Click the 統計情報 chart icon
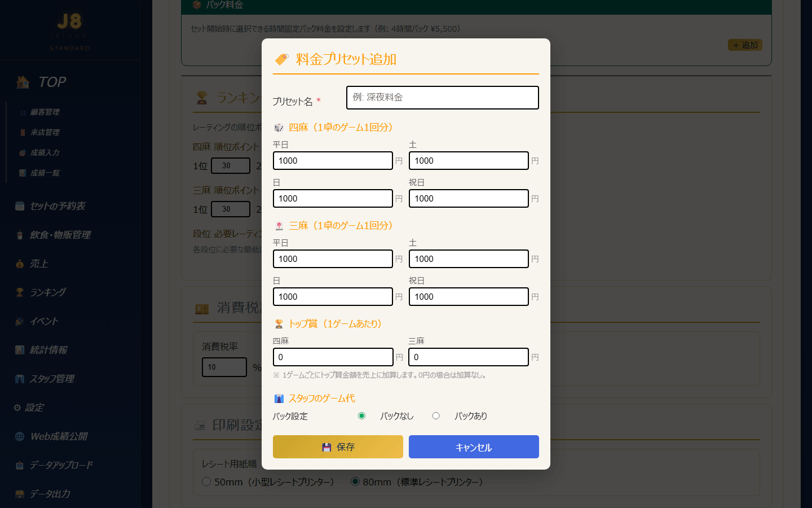Image resolution: width=812 pixels, height=508 pixels. (20, 350)
